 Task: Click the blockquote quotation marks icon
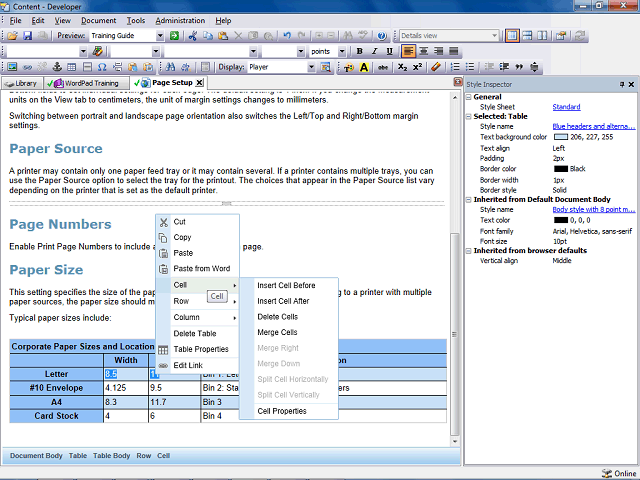(x=519, y=67)
